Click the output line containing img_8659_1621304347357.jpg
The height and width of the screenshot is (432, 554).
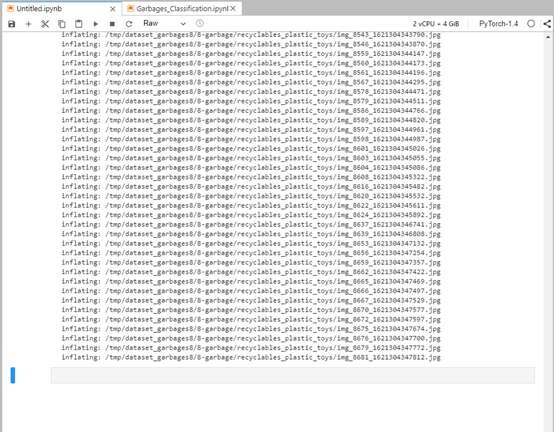[251, 262]
